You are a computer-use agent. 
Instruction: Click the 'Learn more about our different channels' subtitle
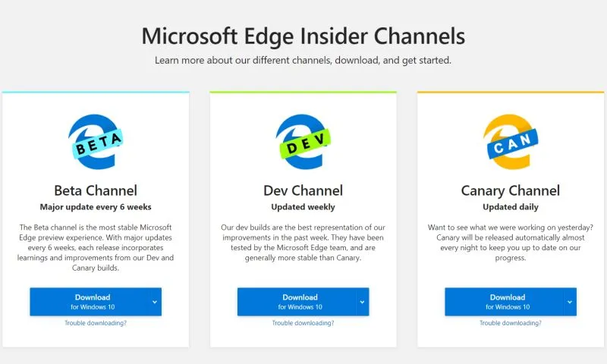coord(303,60)
